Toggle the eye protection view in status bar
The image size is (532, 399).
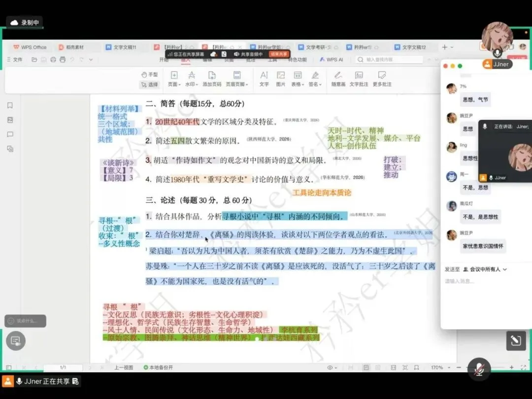tap(331, 367)
